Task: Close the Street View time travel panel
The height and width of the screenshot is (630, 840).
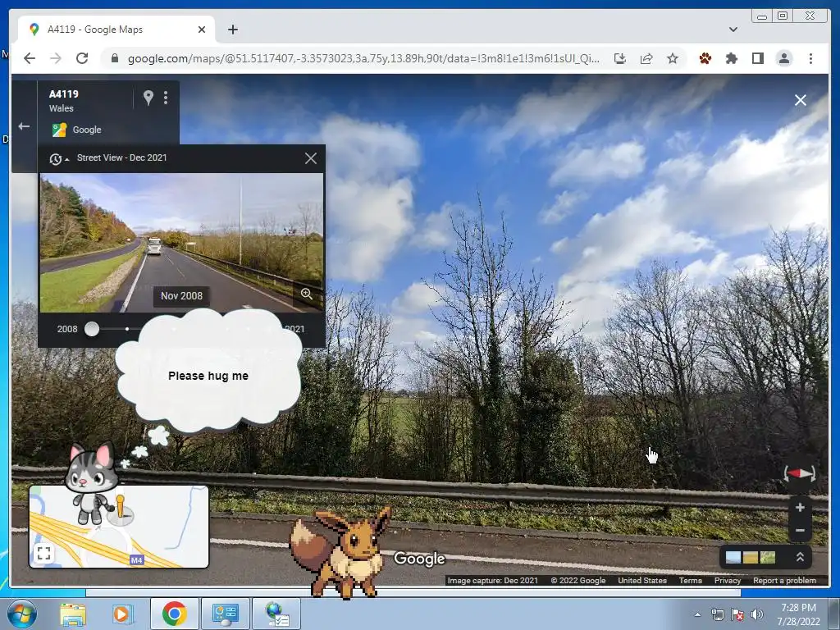Action: click(311, 158)
